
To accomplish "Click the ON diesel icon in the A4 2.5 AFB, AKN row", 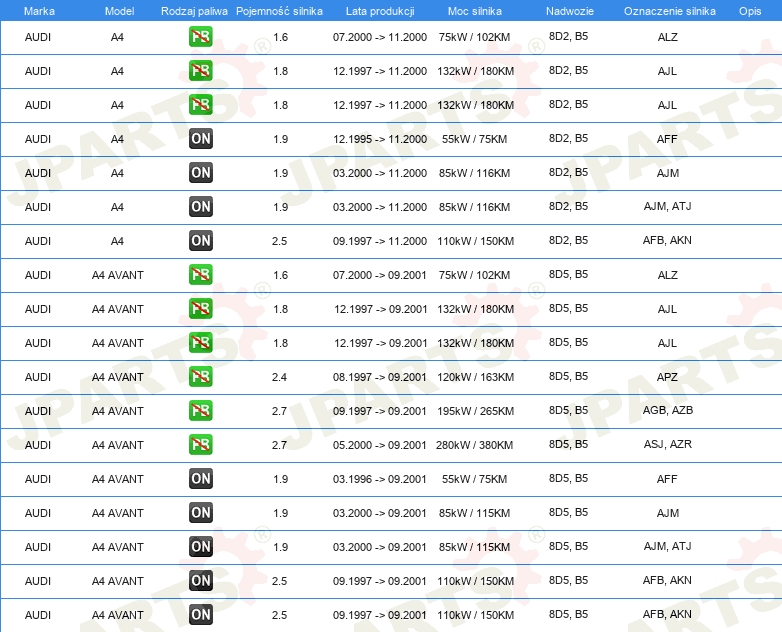I will tap(200, 240).
